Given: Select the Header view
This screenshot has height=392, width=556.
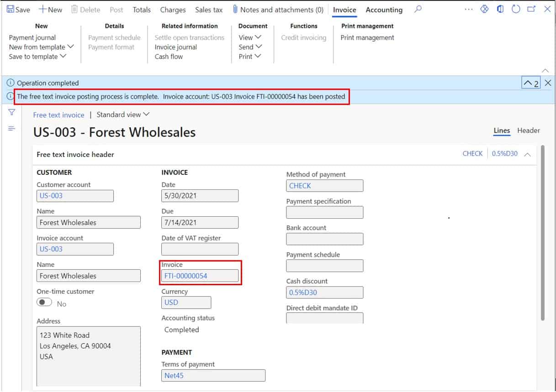Looking at the screenshot, I should pos(529,131).
